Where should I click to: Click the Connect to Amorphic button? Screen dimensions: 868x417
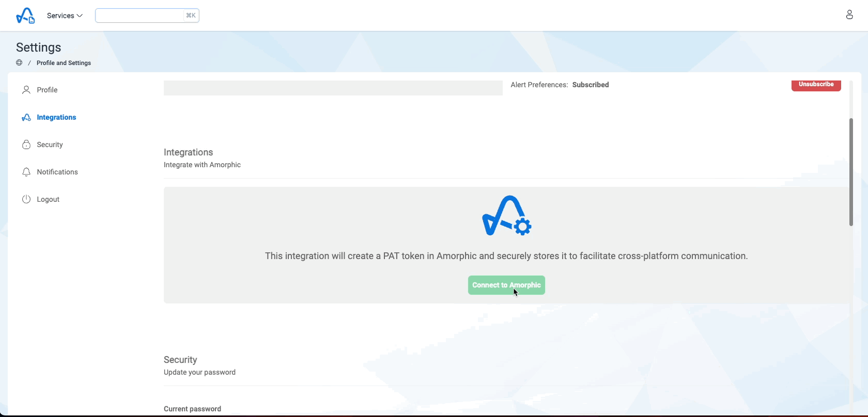coord(506,285)
